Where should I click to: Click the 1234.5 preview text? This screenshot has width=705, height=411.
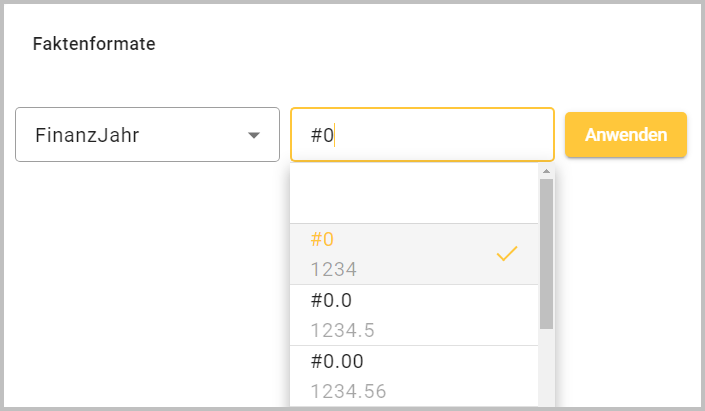point(342,330)
